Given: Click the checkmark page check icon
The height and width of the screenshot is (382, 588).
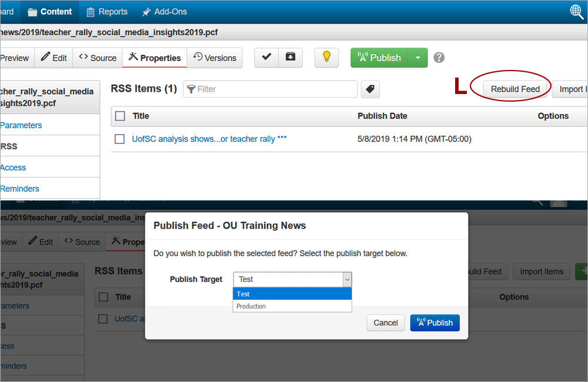Looking at the screenshot, I should point(266,58).
